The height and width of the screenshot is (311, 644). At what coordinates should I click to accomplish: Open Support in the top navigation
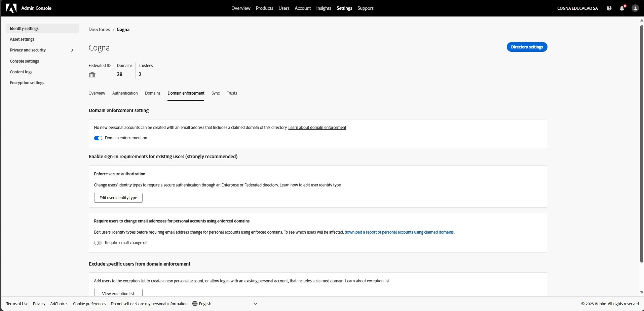tap(365, 8)
